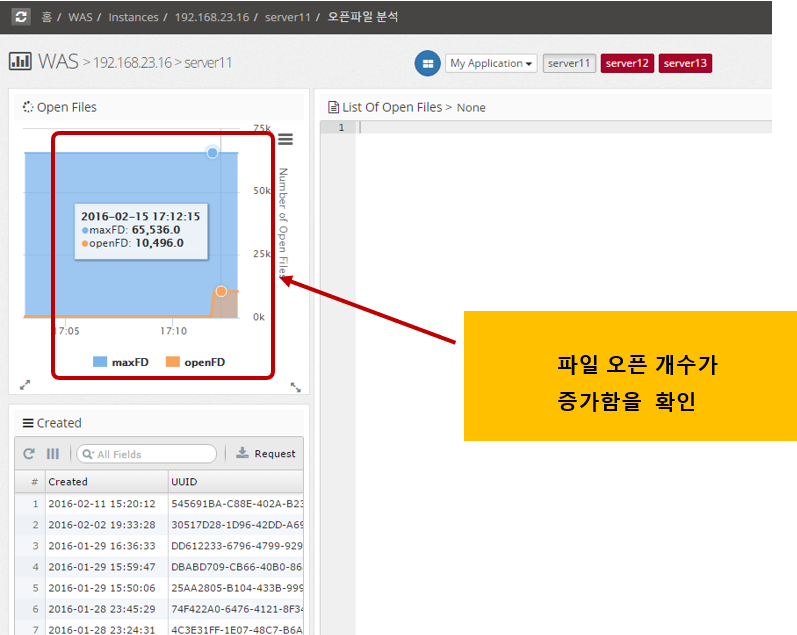This screenshot has width=797, height=635.
Task: Toggle maxFD series in chart legend
Action: (120, 362)
